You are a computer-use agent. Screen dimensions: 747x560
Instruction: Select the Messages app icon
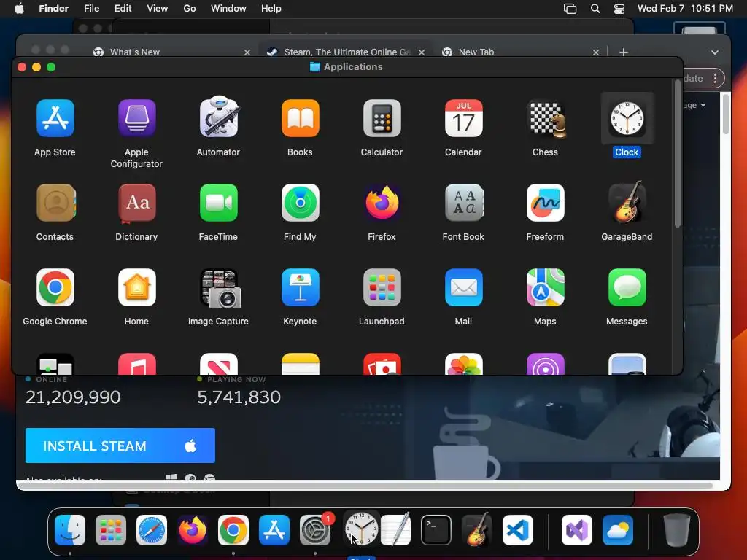pyautogui.click(x=627, y=287)
